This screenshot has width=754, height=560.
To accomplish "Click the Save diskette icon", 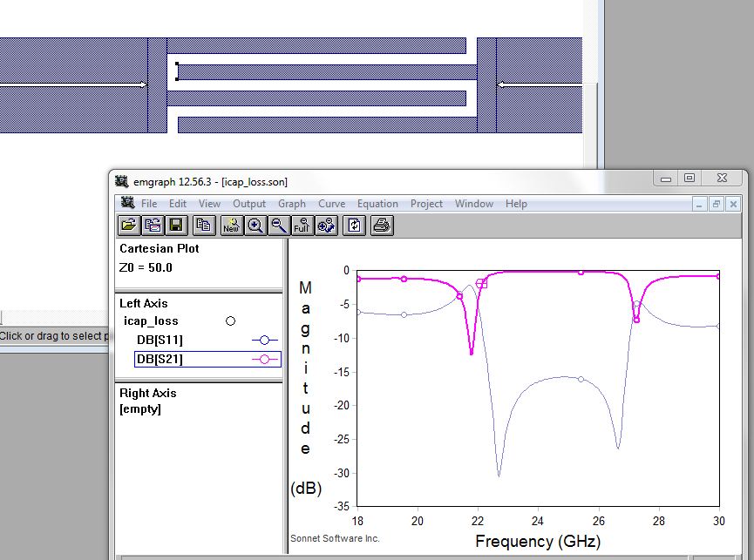I will 176,226.
